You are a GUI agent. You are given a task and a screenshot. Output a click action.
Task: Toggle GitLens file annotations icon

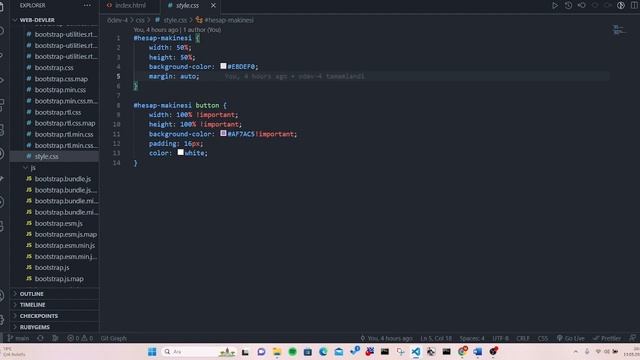point(621,5)
